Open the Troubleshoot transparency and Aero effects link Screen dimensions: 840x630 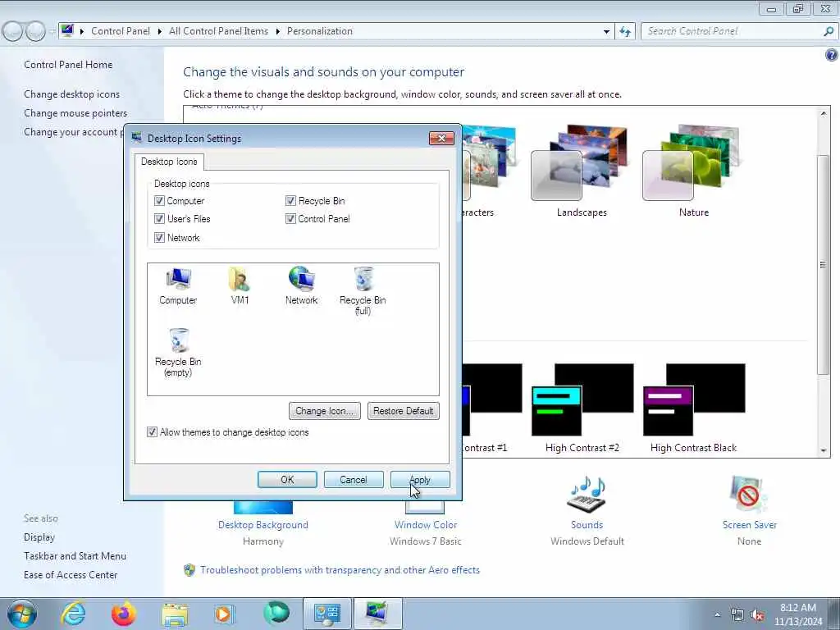[x=340, y=570]
